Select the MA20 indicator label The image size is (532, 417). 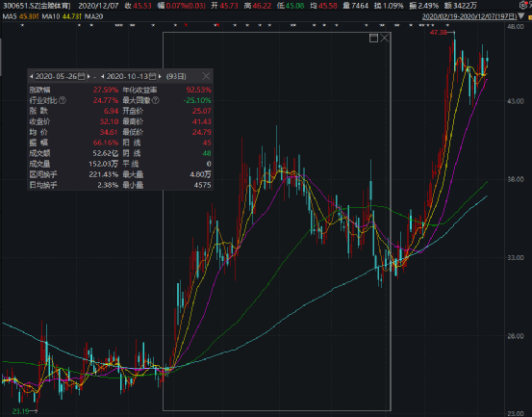(93, 16)
